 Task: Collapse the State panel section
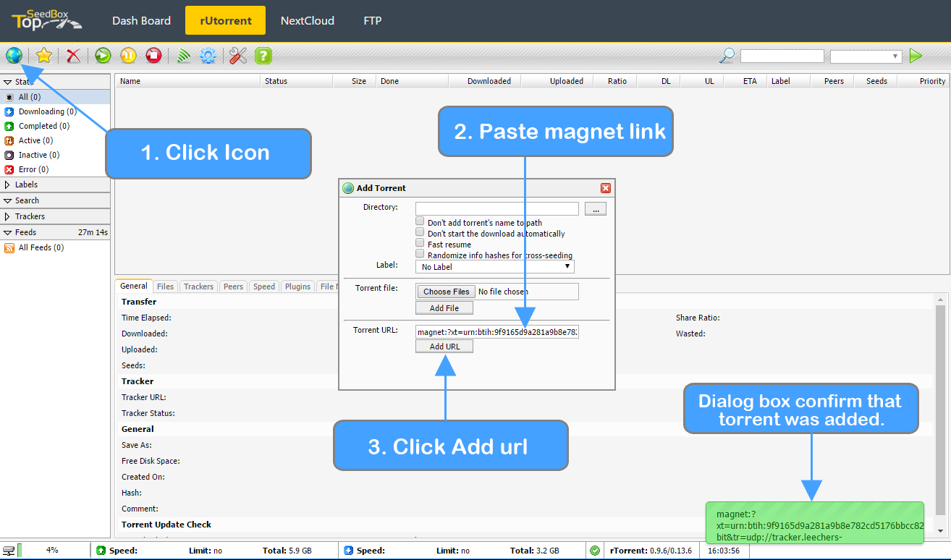tap(55, 82)
